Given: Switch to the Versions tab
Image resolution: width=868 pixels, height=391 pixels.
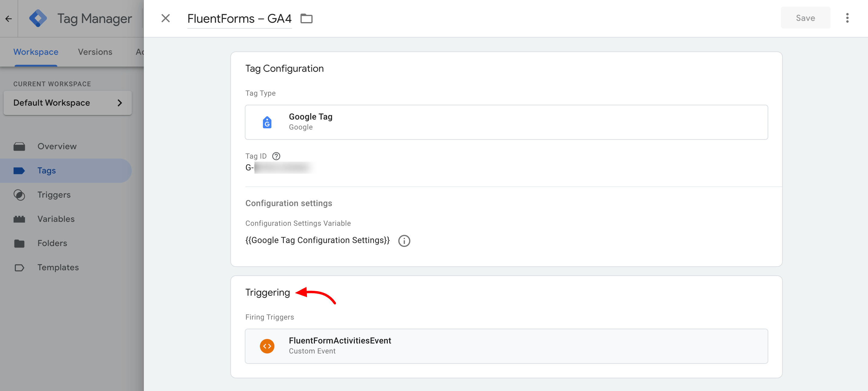Looking at the screenshot, I should (x=95, y=52).
